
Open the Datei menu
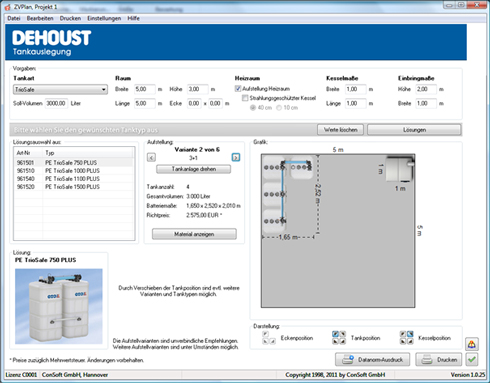coord(14,18)
